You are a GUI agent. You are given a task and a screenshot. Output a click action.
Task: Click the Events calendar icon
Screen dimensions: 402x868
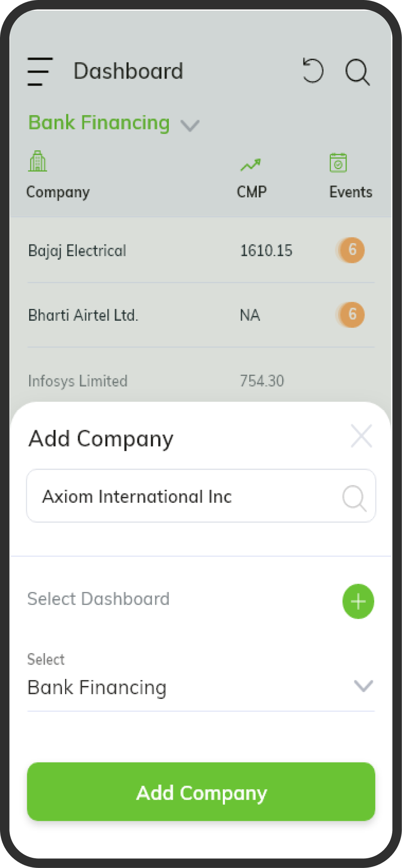pos(338,162)
